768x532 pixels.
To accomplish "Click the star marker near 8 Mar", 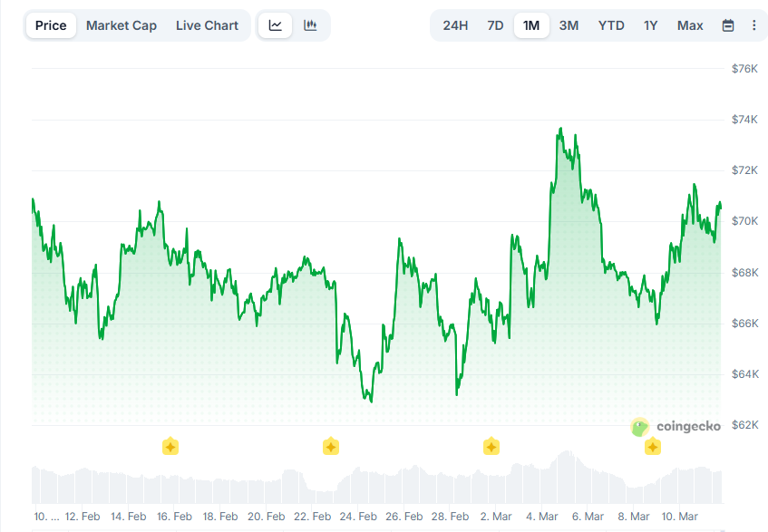I will tap(652, 446).
